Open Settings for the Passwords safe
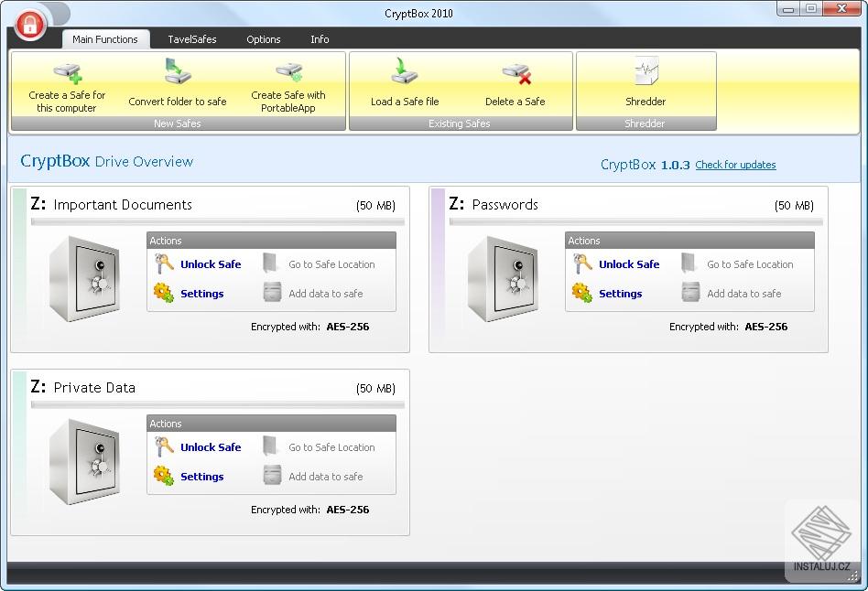The height and width of the screenshot is (591, 868). 621,294
